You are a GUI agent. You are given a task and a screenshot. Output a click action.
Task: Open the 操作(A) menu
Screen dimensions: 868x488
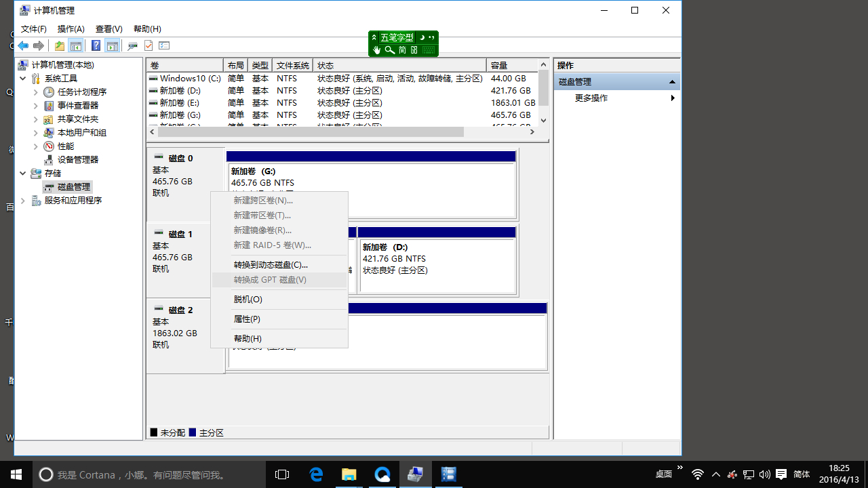(71, 29)
